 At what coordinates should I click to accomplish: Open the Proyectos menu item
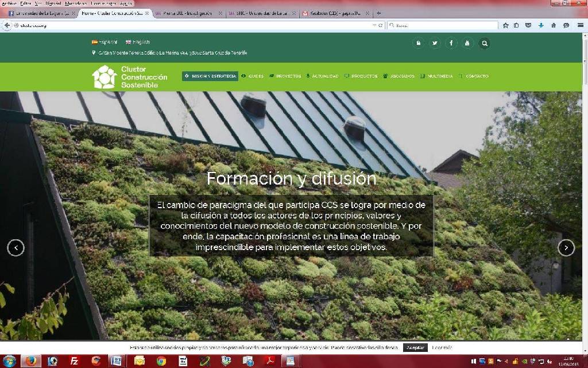(285, 76)
